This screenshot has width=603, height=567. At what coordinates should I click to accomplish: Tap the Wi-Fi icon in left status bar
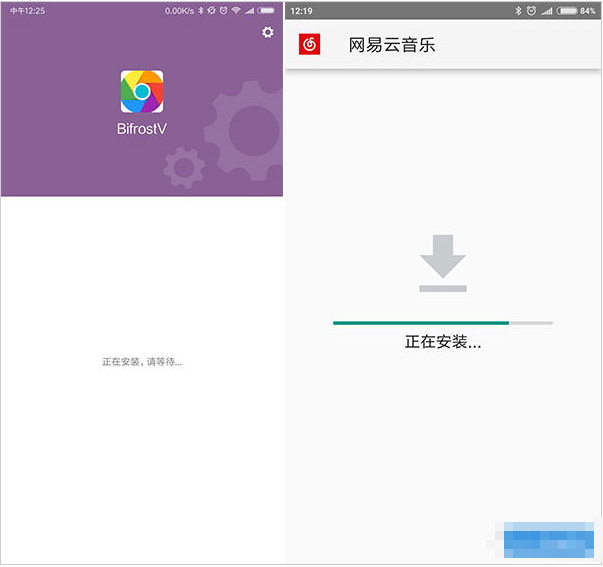(236, 11)
